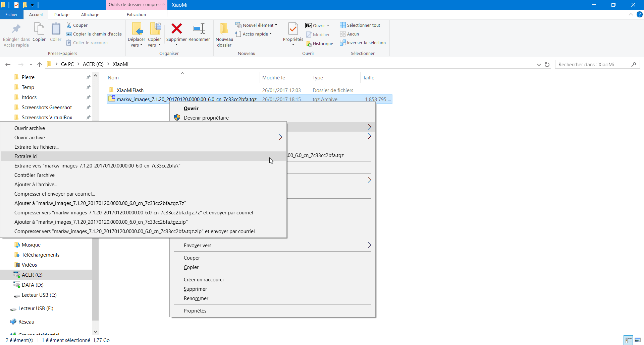Screen dimensions: 644x345
Task: Choose Extraire Ici from the submenu
Action: pyautogui.click(x=144, y=156)
